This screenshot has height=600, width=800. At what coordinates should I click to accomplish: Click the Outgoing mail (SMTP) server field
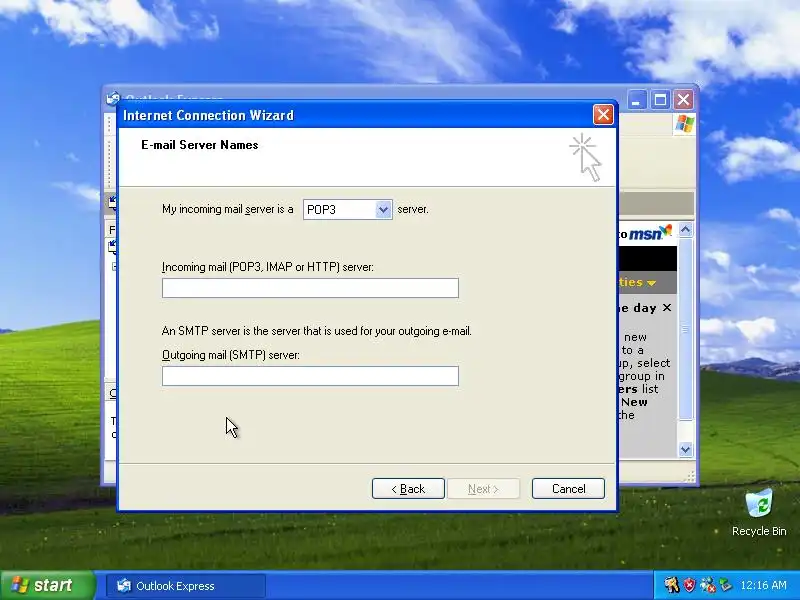click(310, 376)
